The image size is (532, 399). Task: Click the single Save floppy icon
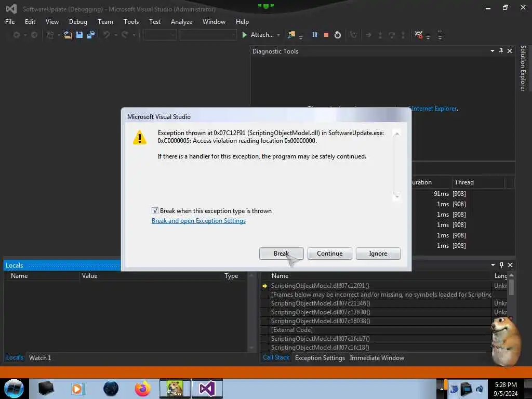click(x=79, y=35)
